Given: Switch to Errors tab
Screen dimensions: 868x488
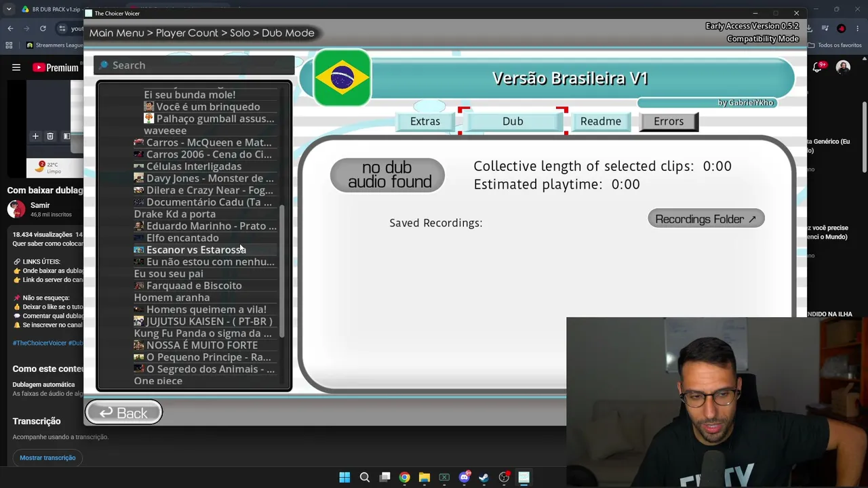Looking at the screenshot, I should coord(669,121).
